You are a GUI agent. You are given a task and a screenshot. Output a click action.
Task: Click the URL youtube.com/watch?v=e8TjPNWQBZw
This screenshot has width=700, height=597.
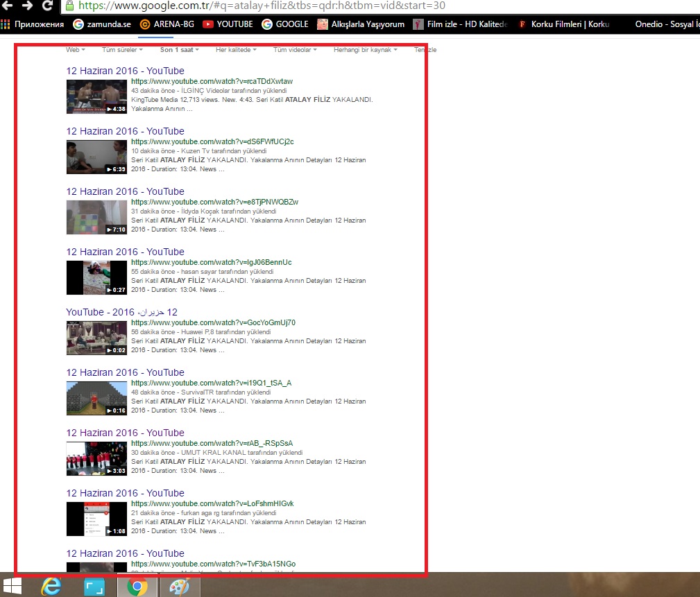215,202
